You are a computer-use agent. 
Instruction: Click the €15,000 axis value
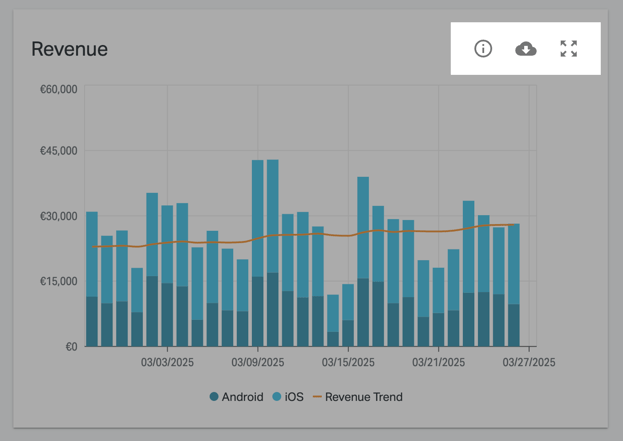[x=59, y=281]
